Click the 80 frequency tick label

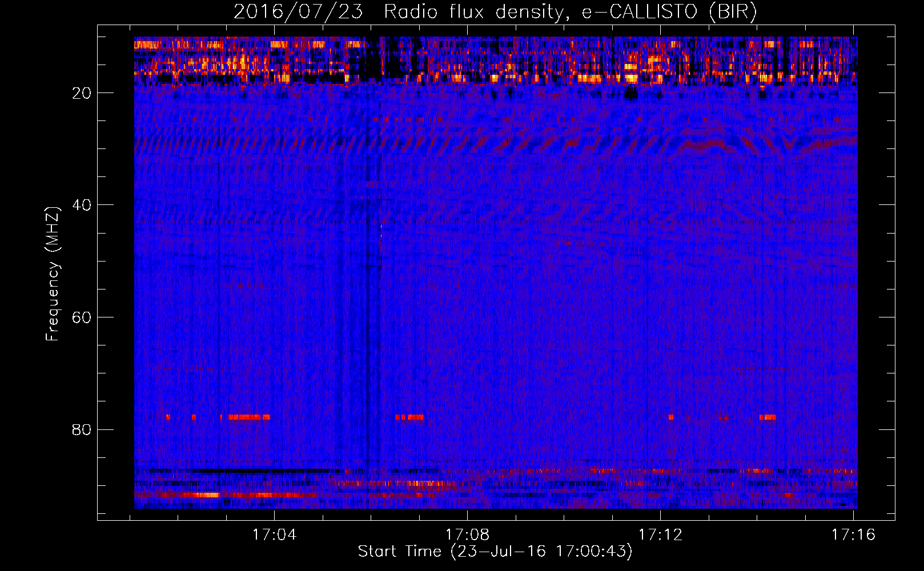tap(82, 429)
